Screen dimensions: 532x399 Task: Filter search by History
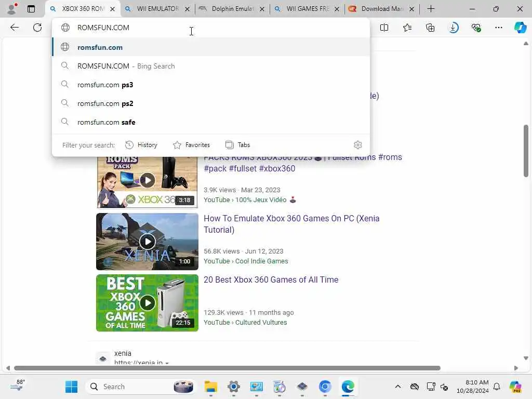tap(141, 145)
